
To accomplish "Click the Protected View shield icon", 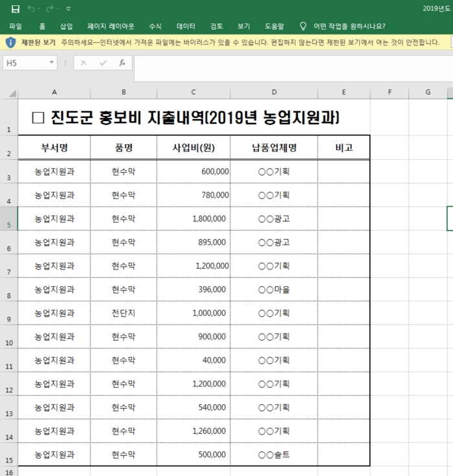I will click(x=11, y=43).
